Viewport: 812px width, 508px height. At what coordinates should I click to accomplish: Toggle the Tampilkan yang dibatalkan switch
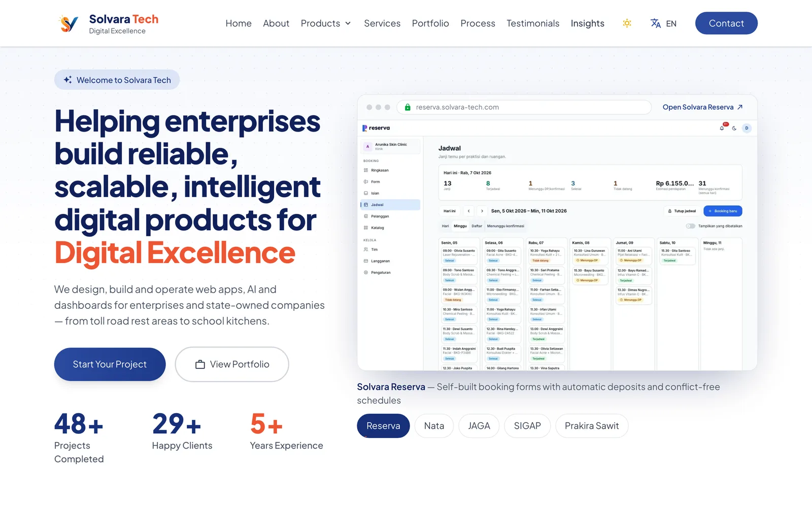coord(690,226)
